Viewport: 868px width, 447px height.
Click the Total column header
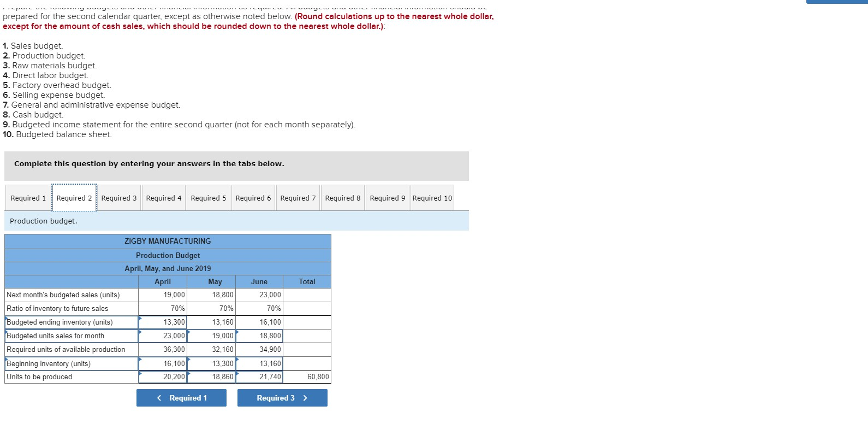(307, 281)
